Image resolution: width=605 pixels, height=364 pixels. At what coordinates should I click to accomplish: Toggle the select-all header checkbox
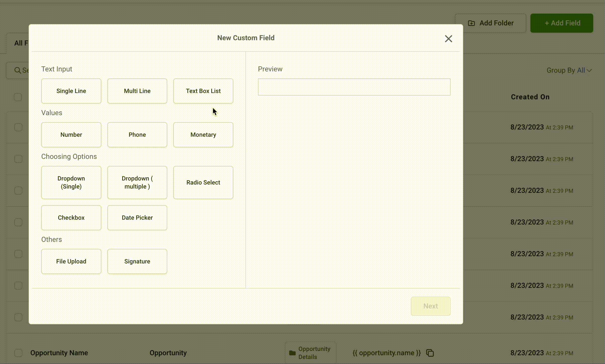18,97
